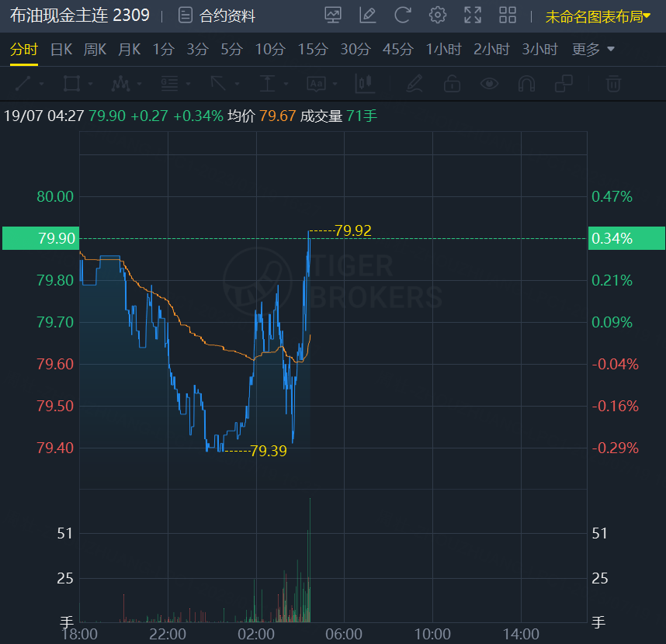The height and width of the screenshot is (644, 666).
Task: Open the edit drawing pencil icon
Action: tap(368, 16)
